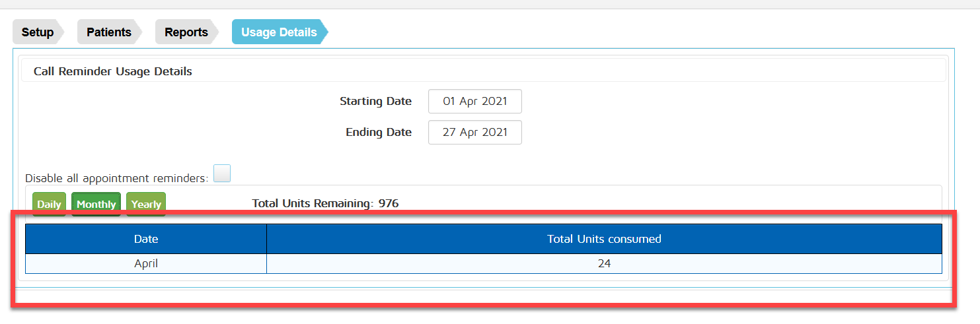Click the Starting Date input field
Screen dimensions: 980x324
pos(474,102)
